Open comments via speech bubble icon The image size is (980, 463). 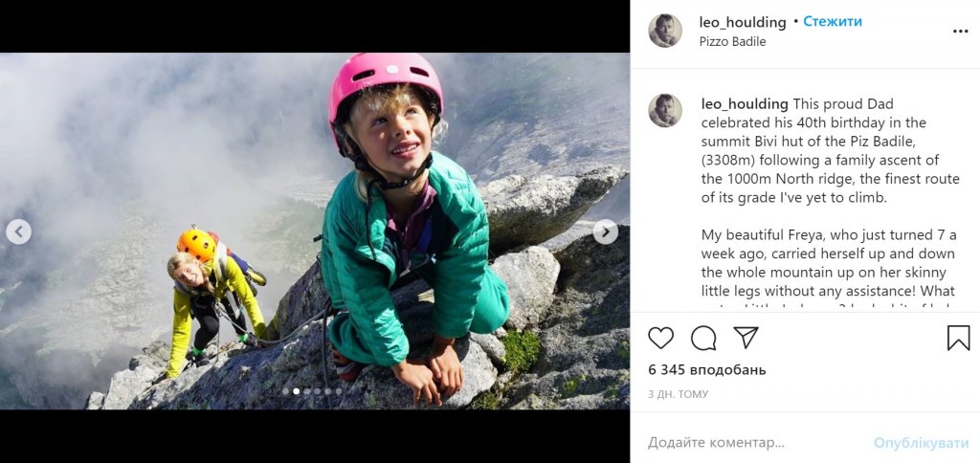(x=703, y=338)
